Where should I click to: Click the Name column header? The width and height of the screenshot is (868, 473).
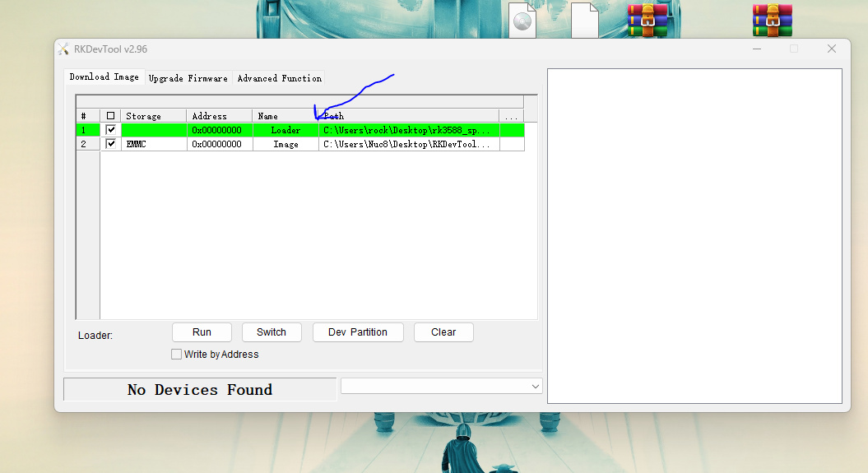click(285, 116)
